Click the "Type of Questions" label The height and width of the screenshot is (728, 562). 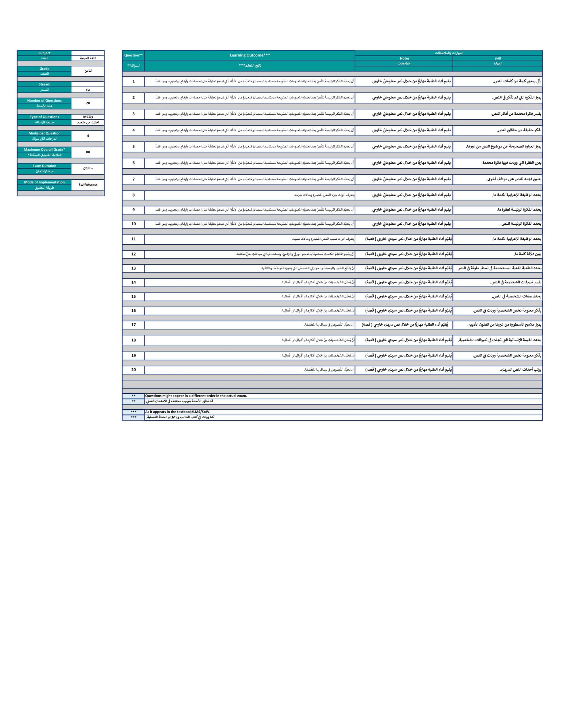point(44,117)
